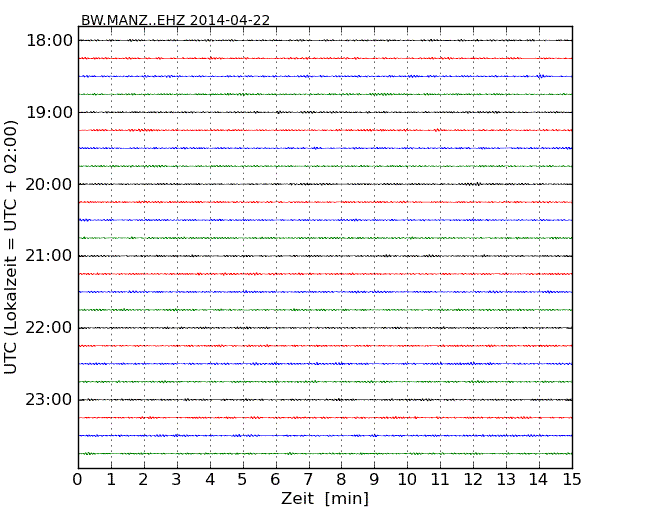The height and width of the screenshot is (520, 650).
Task: Click the x-axis tick label 11
Action: click(x=440, y=479)
